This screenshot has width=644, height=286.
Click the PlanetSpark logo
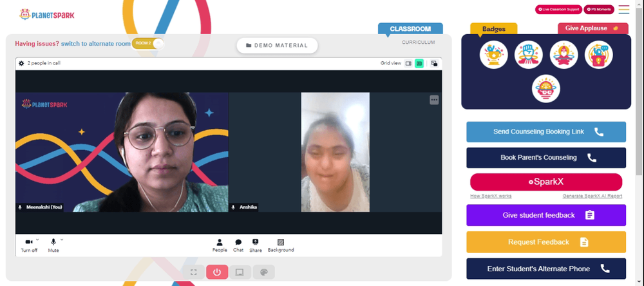tap(47, 14)
